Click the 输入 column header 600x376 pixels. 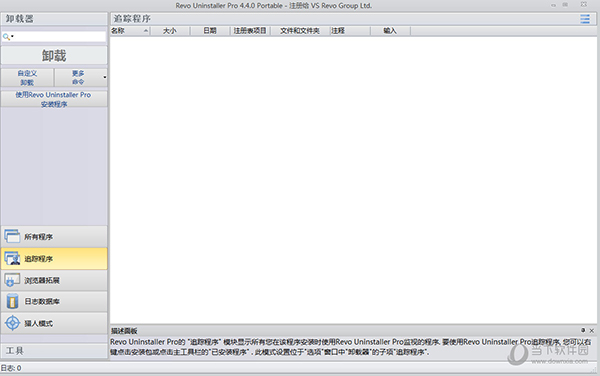pos(390,31)
